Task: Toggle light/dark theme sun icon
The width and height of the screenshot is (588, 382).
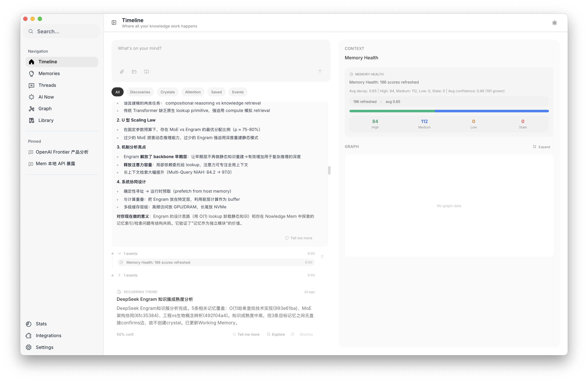Action: tap(554, 23)
